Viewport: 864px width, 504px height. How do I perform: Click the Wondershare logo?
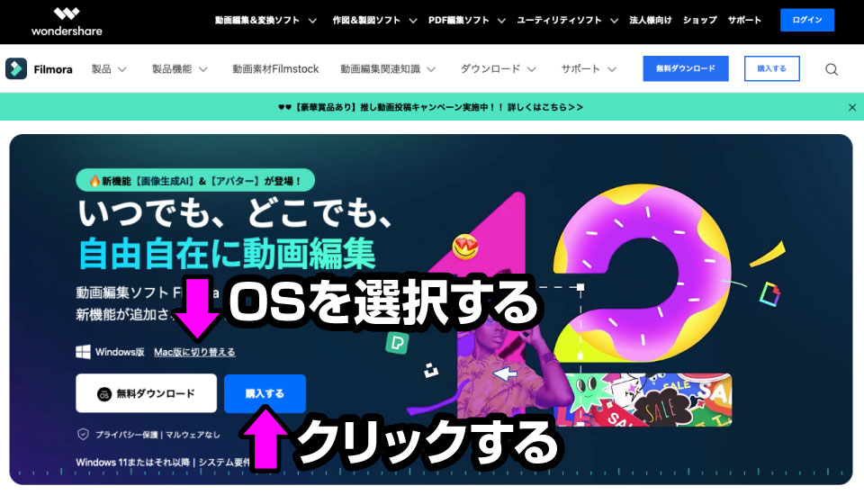point(66,22)
